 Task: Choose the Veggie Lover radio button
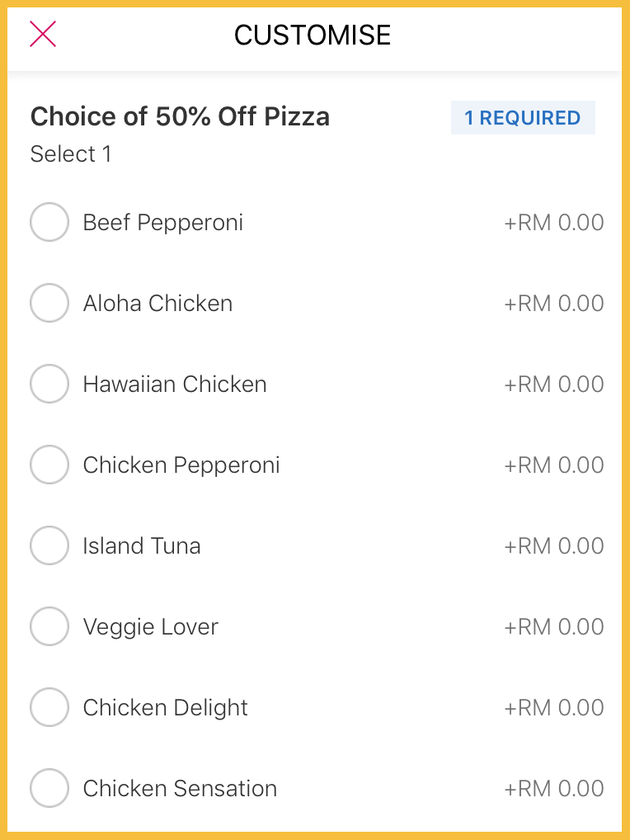click(49, 627)
